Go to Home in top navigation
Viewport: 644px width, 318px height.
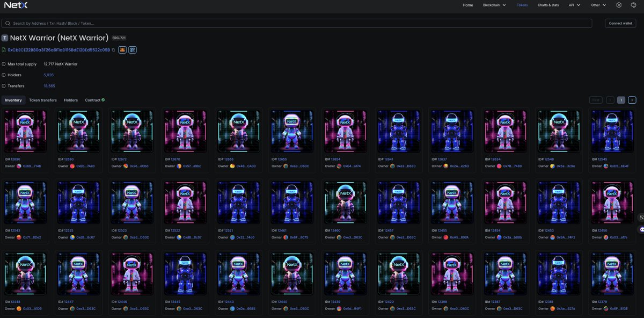pos(468,5)
